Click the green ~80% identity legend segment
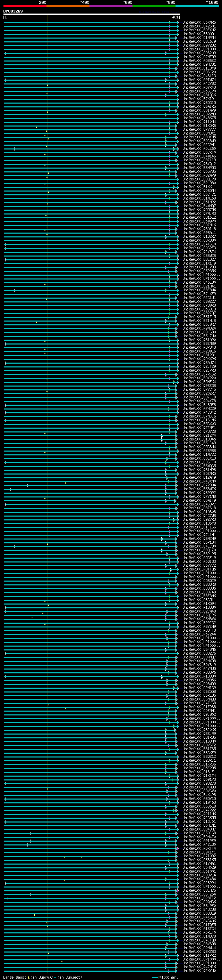222x980 pixels. (x=154, y=6)
